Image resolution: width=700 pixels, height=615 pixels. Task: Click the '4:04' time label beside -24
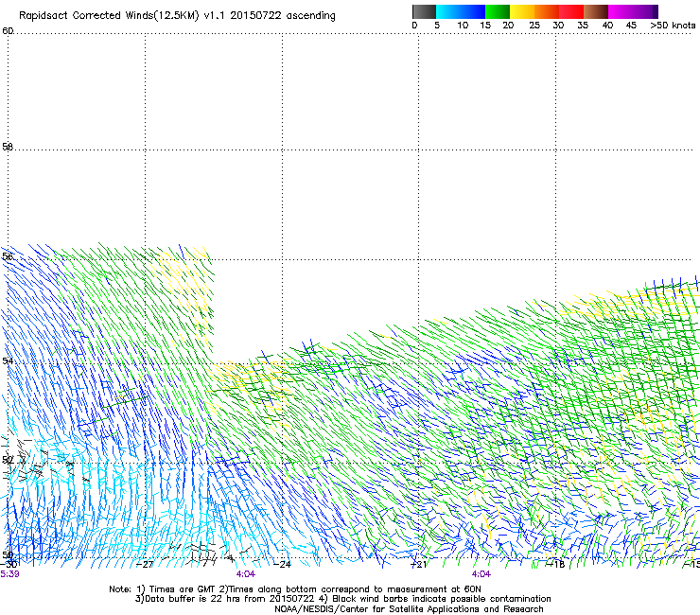[x=246, y=574]
